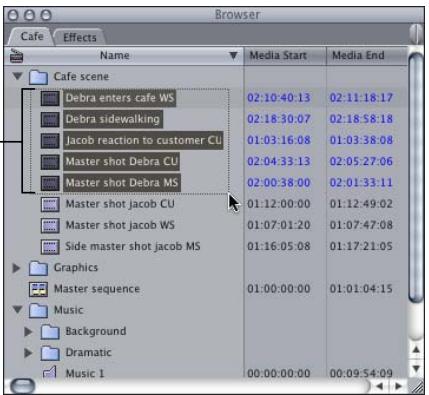The height and width of the screenshot is (395, 429).
Task: Select Side master shot jacob MS clip
Action: [133, 247]
